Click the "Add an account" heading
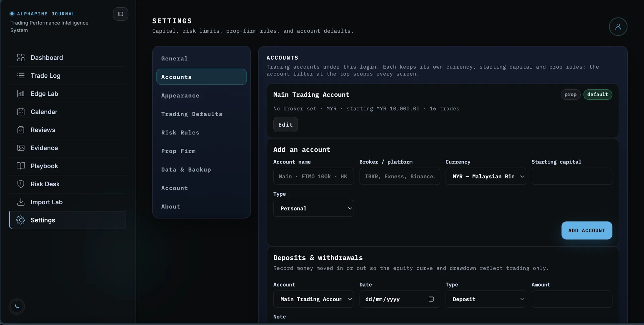The height and width of the screenshot is (325, 644). [302, 150]
